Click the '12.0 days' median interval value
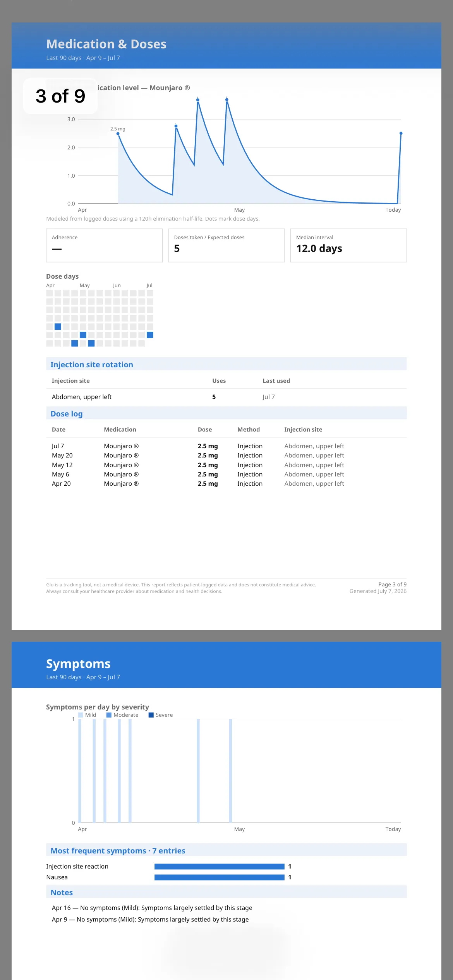453x980 pixels. coord(319,248)
